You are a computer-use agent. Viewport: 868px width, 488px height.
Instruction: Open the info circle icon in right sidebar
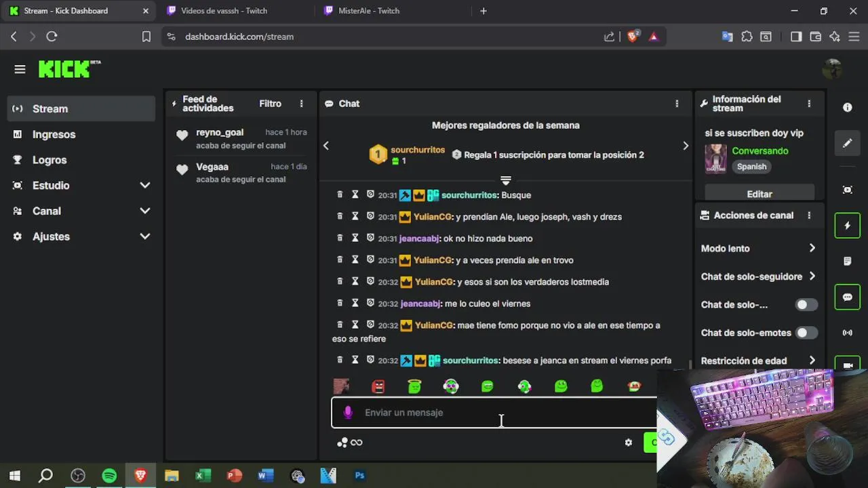(x=847, y=108)
